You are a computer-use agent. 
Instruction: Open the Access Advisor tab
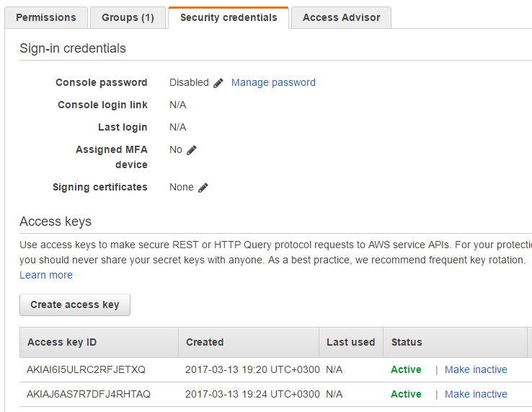[x=341, y=17]
